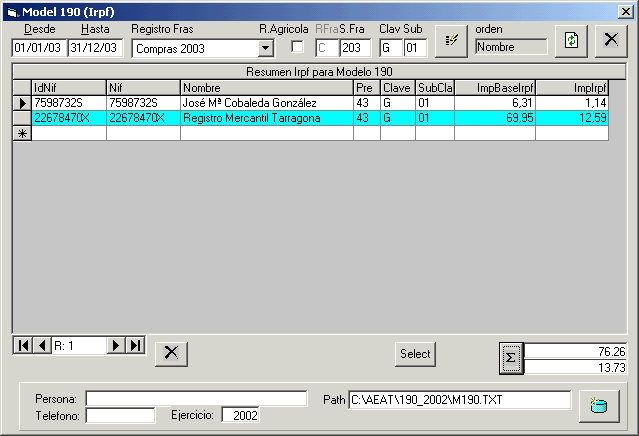Click the delete record X button

tap(170, 352)
